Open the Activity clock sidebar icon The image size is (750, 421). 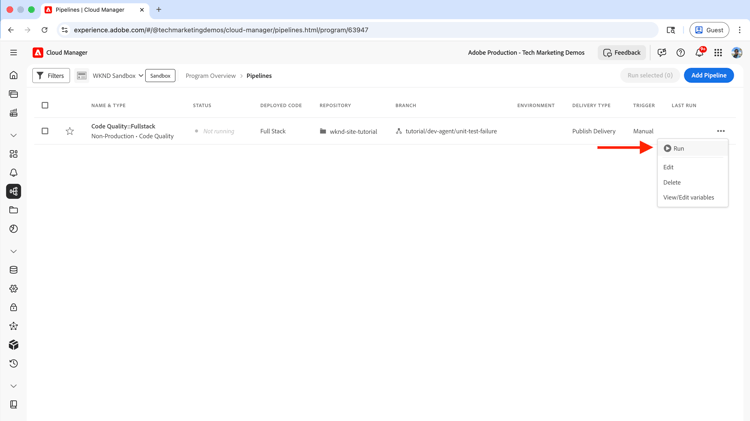click(x=13, y=229)
